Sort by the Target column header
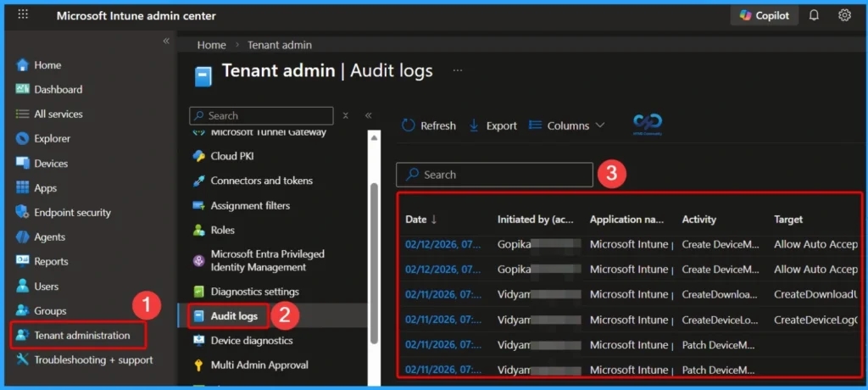This screenshot has height=390, width=868. (788, 220)
